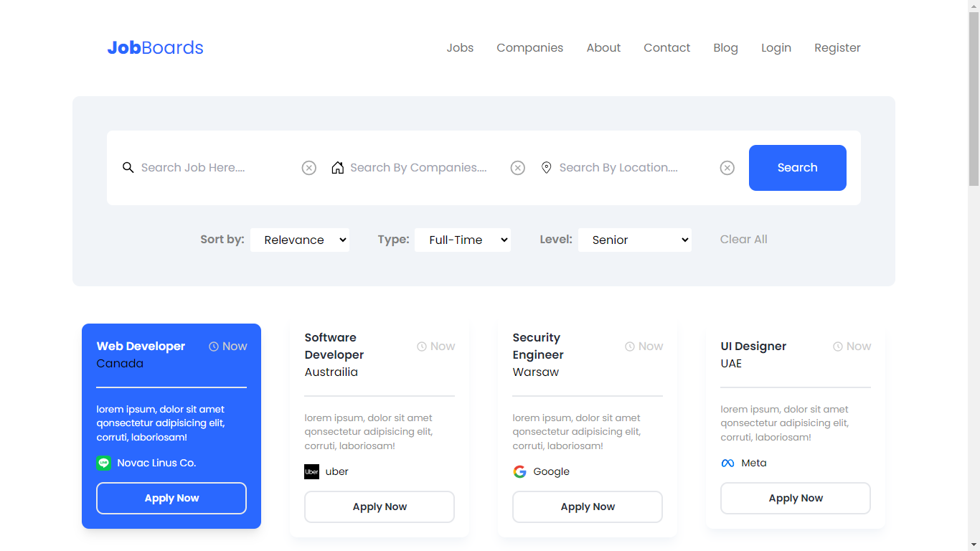The height and width of the screenshot is (551, 980).
Task: Click the scrollbar up arrow
Action: coord(974,6)
